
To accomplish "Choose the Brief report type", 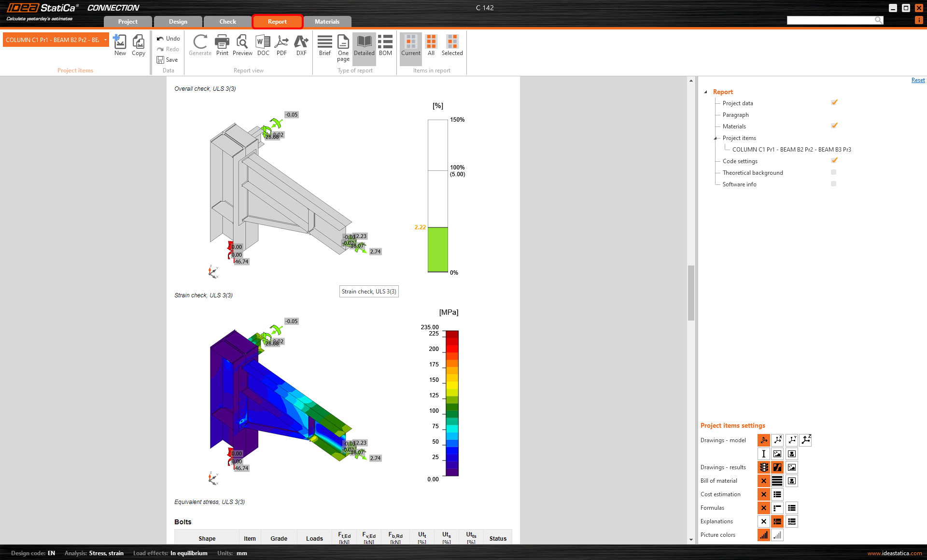I will pos(325,45).
